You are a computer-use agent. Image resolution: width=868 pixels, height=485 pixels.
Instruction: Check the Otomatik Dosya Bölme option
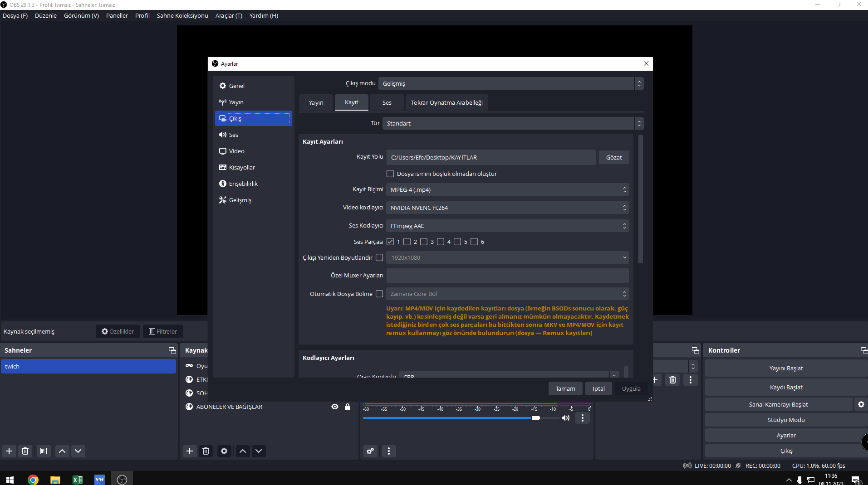coord(379,294)
